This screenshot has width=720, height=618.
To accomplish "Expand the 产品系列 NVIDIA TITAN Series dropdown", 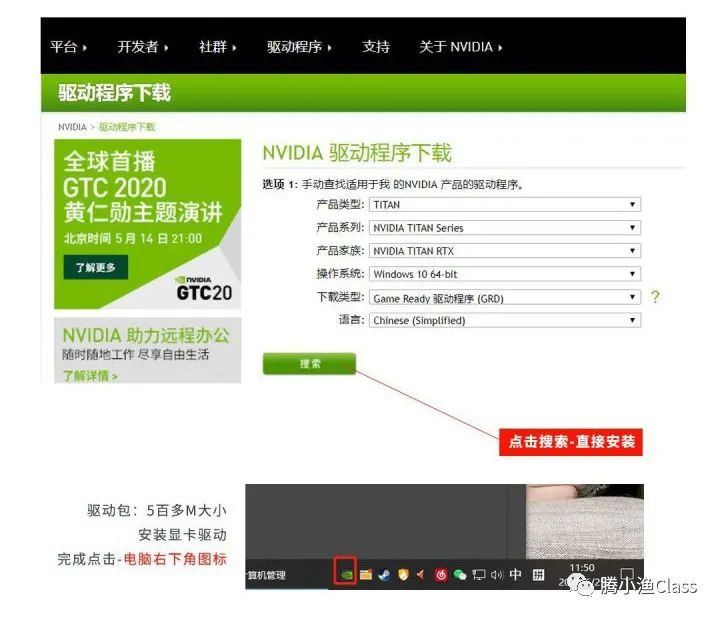I will pos(505,228).
